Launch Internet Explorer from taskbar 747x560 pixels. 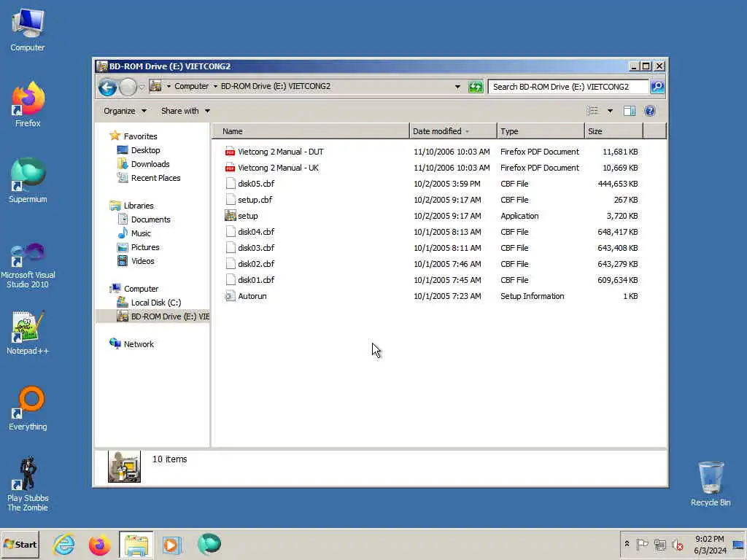tap(64, 545)
